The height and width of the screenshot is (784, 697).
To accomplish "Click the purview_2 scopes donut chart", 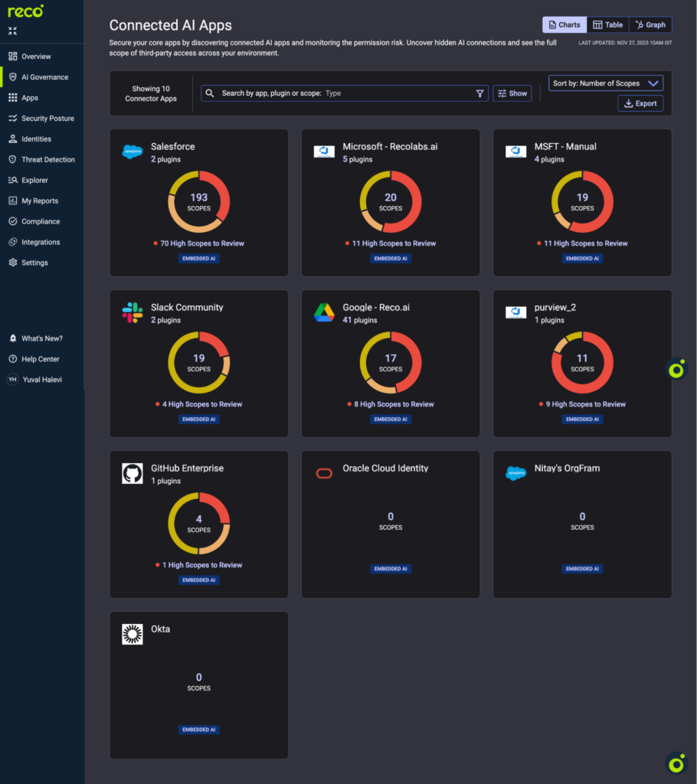I will [582, 362].
